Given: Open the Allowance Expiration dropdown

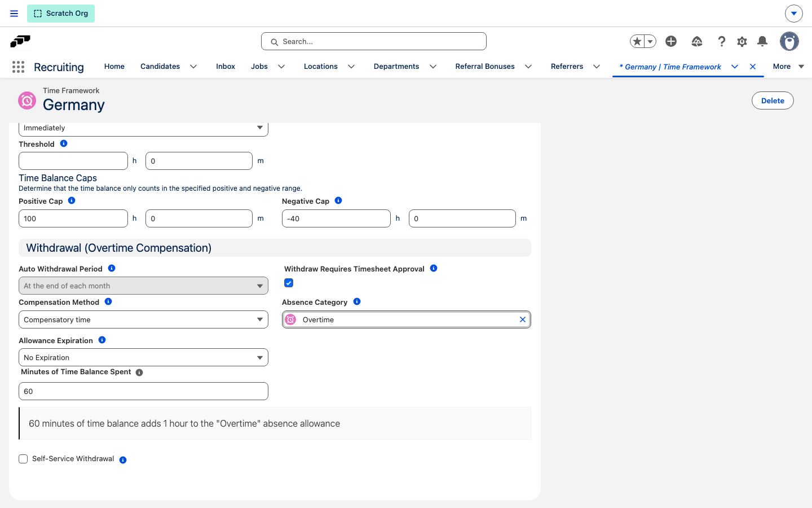Looking at the screenshot, I should tap(143, 357).
